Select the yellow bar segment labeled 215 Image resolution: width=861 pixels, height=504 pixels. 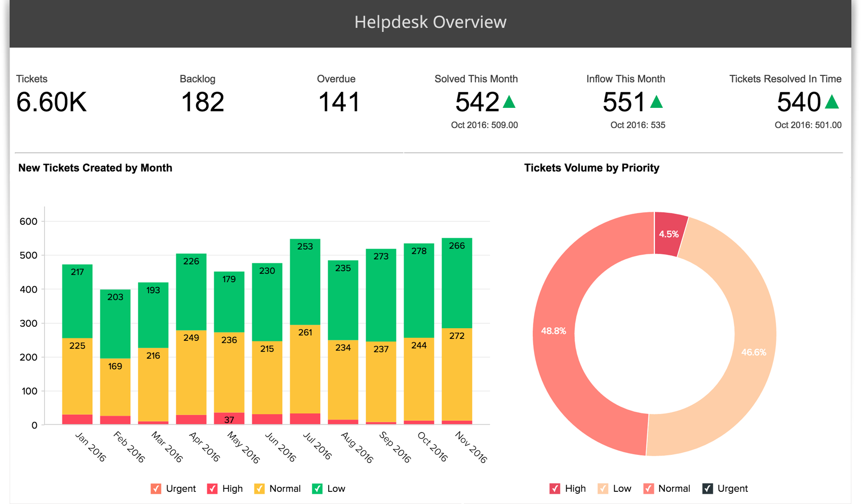[267, 378]
